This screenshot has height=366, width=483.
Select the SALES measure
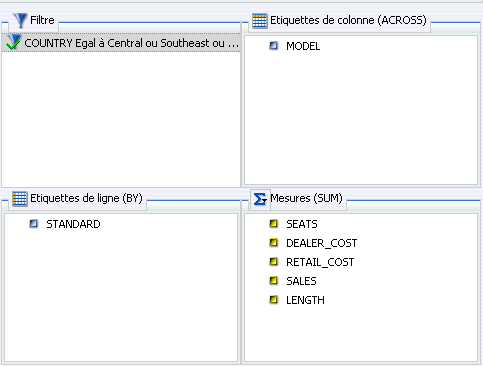tap(301, 281)
